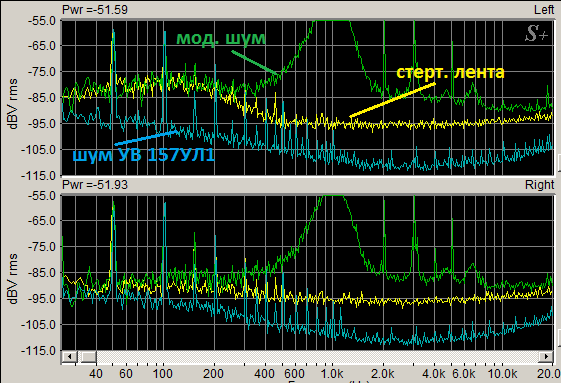This screenshot has height=383, width=561.
Task: Select the green 'мод. шум' annotation
Action: pyautogui.click(x=221, y=38)
